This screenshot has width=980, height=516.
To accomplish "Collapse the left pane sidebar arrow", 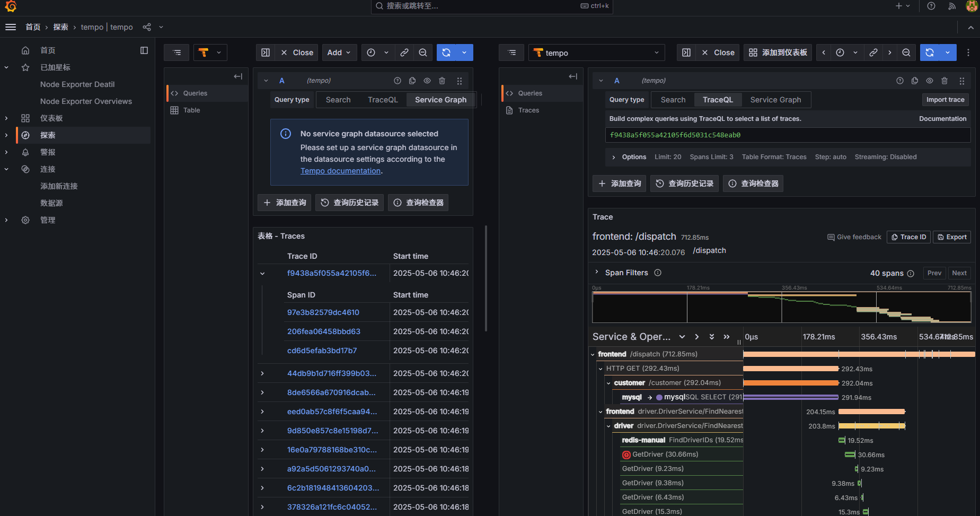I will (x=238, y=76).
